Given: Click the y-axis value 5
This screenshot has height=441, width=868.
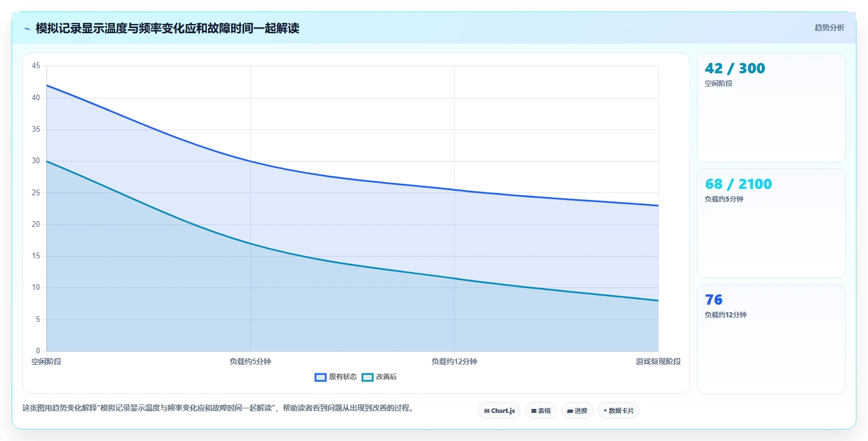Looking at the screenshot, I should 38,320.
